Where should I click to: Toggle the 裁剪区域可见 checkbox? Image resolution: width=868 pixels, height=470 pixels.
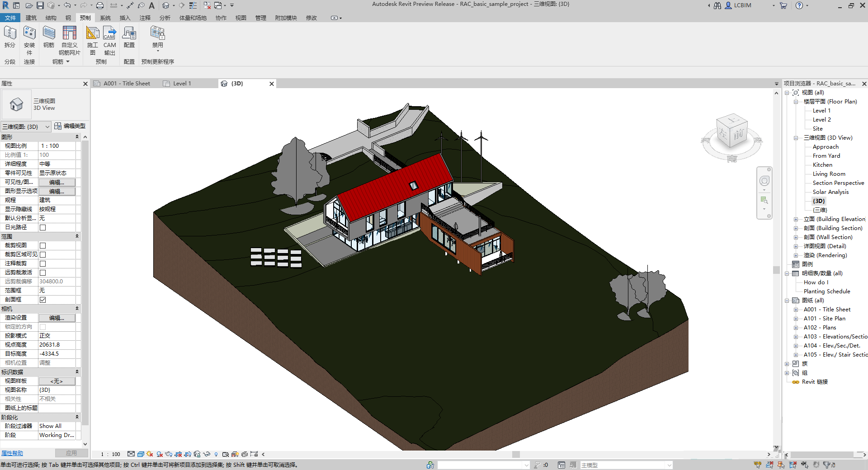[x=42, y=254]
